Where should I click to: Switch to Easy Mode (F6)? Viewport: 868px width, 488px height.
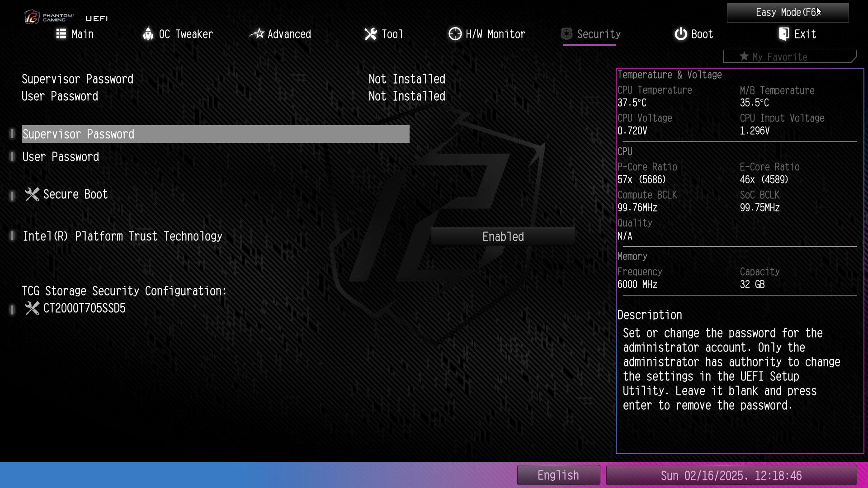(787, 13)
